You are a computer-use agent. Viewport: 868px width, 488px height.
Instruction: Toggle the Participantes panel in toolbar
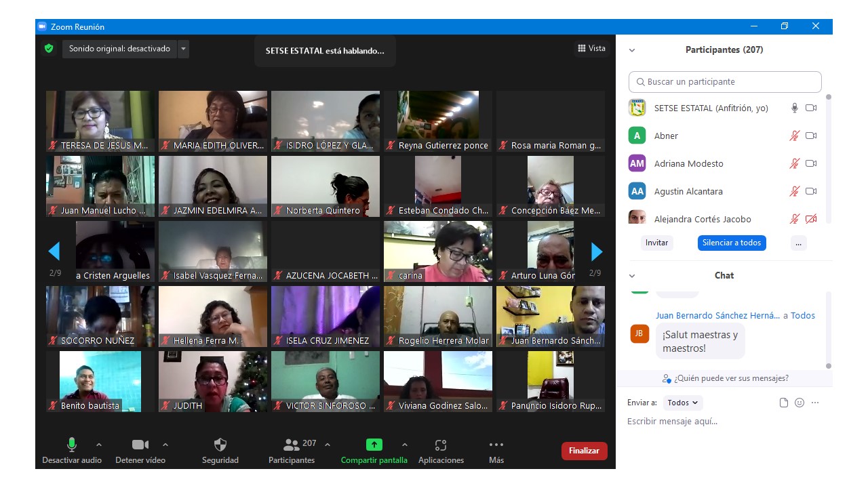click(x=292, y=451)
